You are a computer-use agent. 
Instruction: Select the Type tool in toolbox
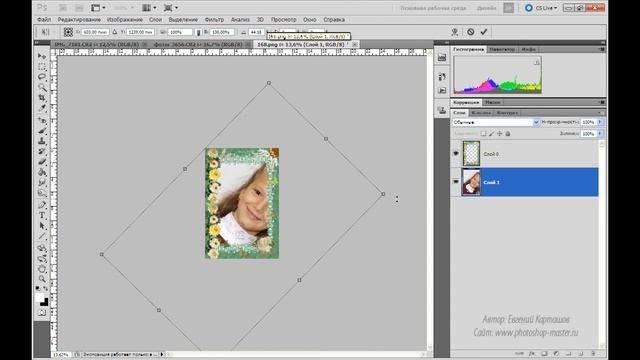coord(42,216)
